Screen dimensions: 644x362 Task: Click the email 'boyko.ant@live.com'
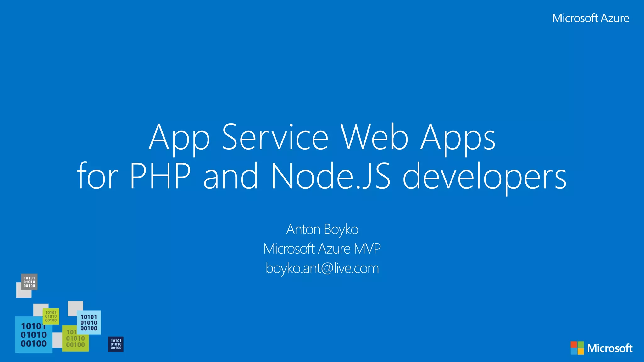click(322, 269)
